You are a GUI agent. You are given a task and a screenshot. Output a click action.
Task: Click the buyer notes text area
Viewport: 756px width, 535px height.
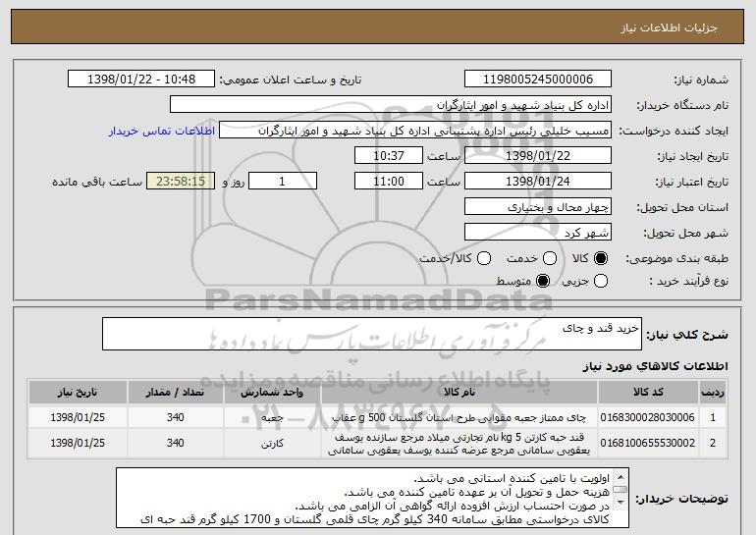[x=372, y=498]
